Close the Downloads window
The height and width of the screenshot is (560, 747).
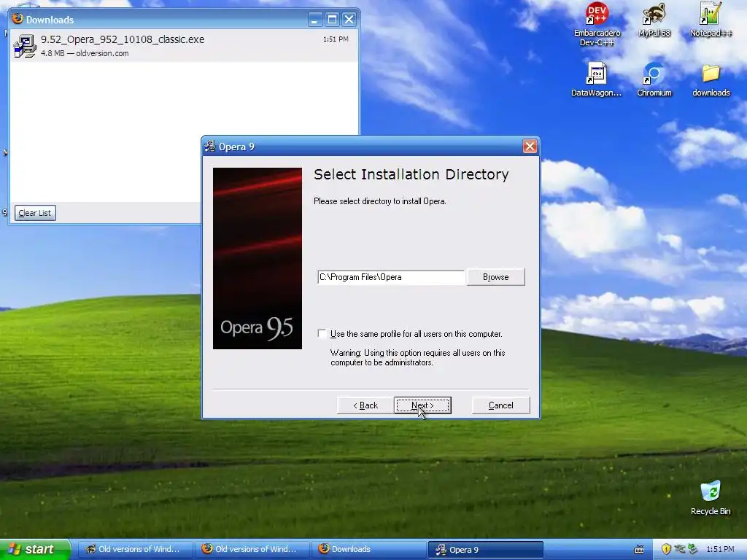[349, 20]
